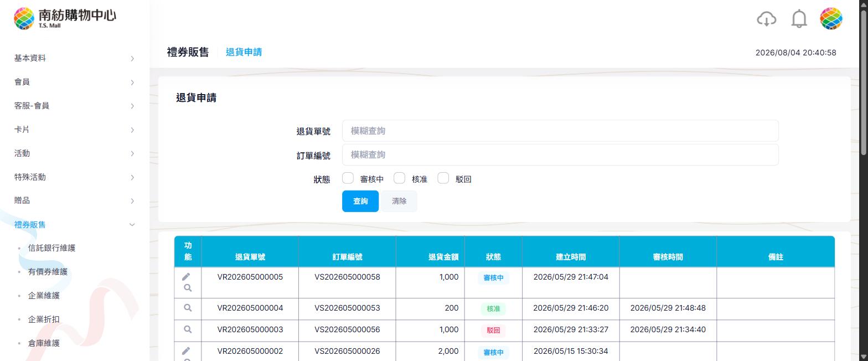868x361 pixels.
Task: View details of return VR202605000003
Action: (x=188, y=329)
